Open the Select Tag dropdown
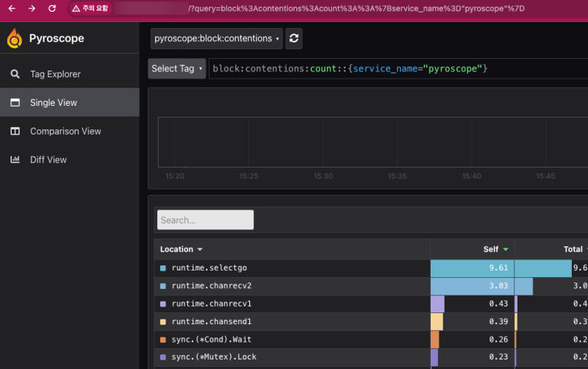The image size is (588, 369). click(x=176, y=68)
